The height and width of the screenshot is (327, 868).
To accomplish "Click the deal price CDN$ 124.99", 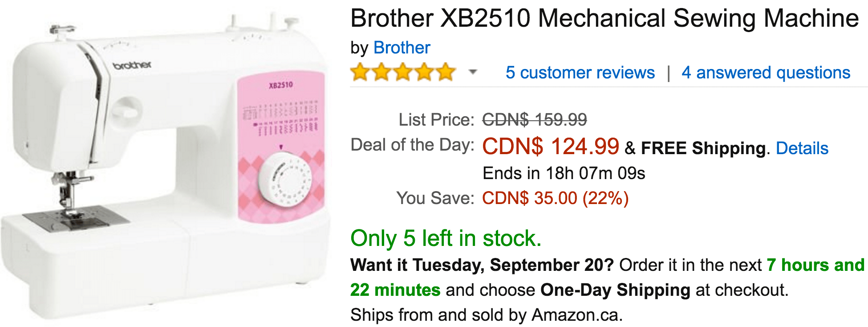I will tap(551, 147).
